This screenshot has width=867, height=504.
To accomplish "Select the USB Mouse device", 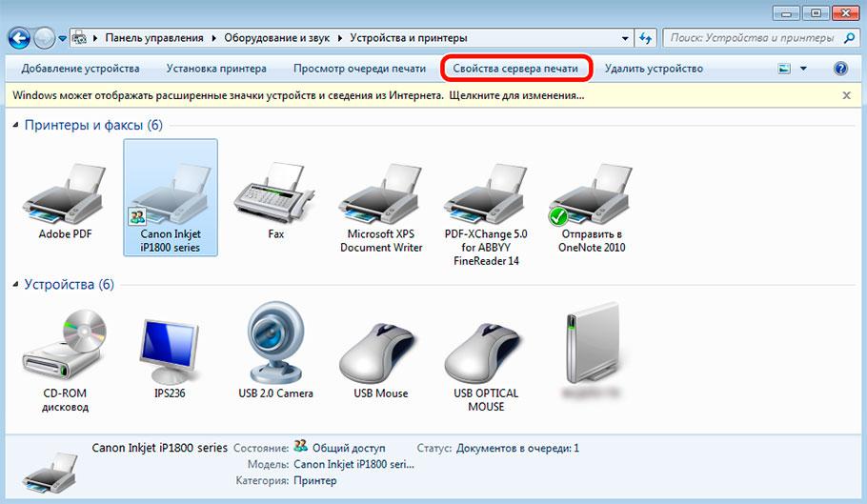I will [377, 352].
